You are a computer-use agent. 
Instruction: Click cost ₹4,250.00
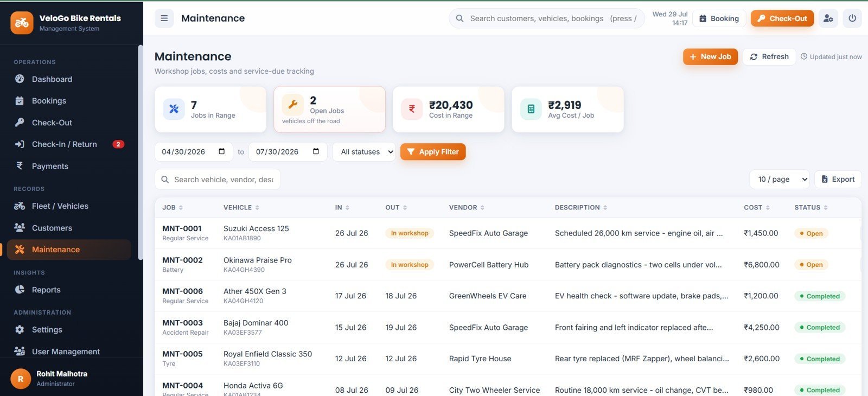(x=761, y=328)
